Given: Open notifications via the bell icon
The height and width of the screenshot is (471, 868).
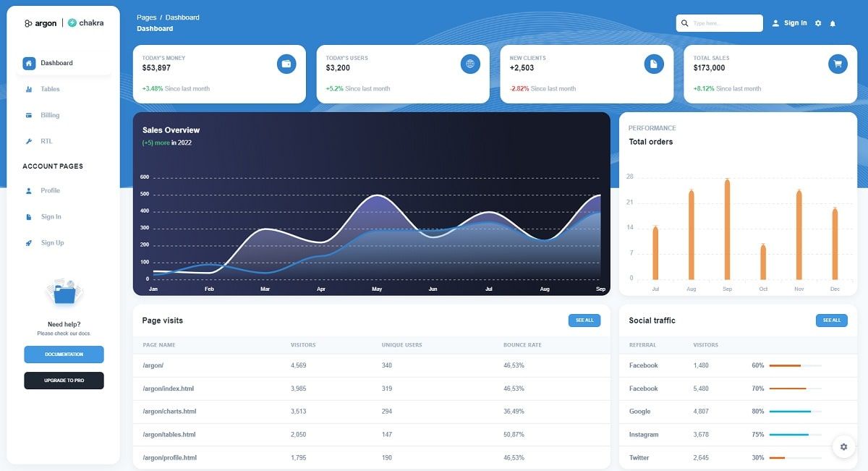Looking at the screenshot, I should 833,23.
